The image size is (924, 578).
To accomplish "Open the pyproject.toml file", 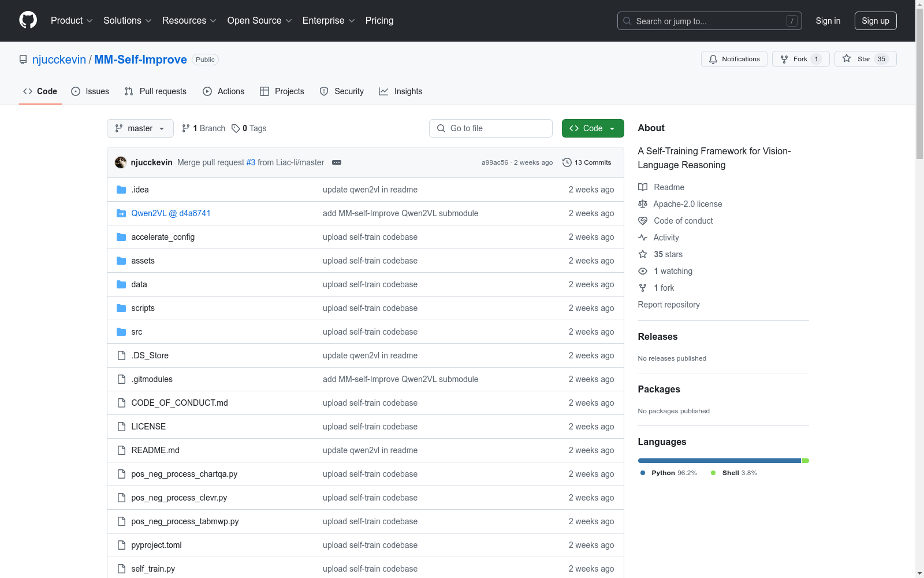I will click(x=157, y=545).
